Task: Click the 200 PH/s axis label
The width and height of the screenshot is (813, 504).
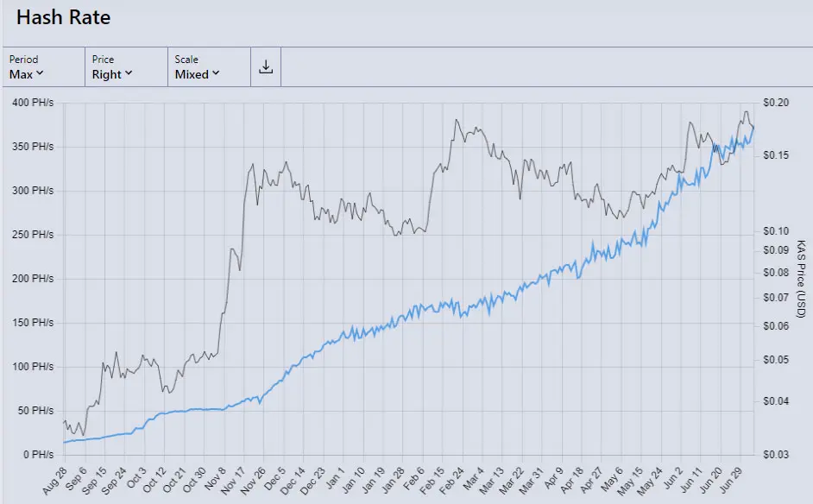Action: [33, 279]
